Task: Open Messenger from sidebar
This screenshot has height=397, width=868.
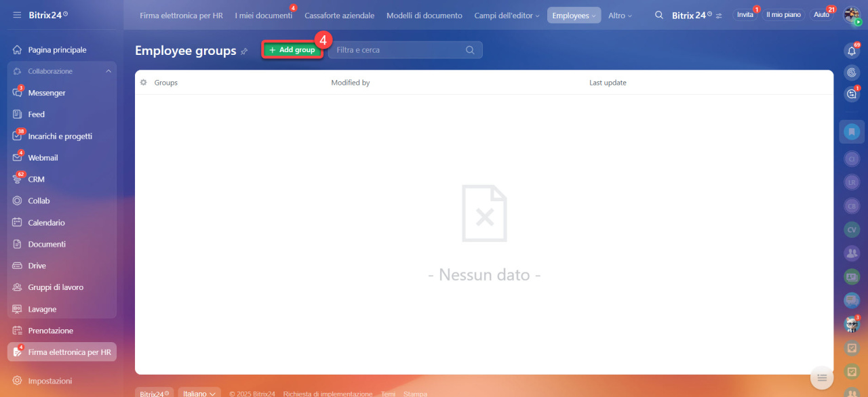Action: 46,93
